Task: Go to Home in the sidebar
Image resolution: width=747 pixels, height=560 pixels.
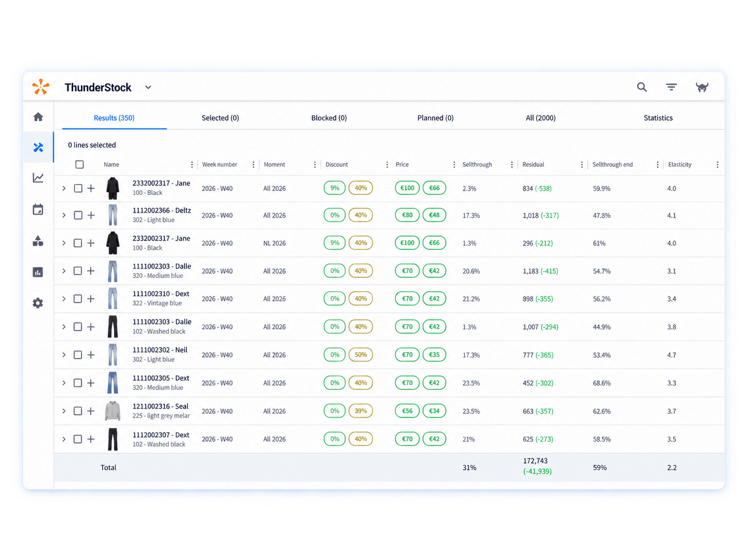Action: coord(38,117)
